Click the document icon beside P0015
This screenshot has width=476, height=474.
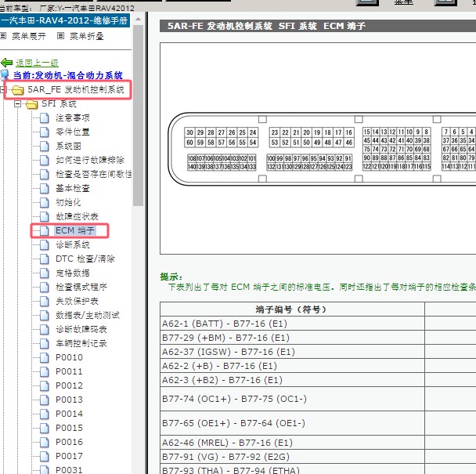tap(45, 428)
